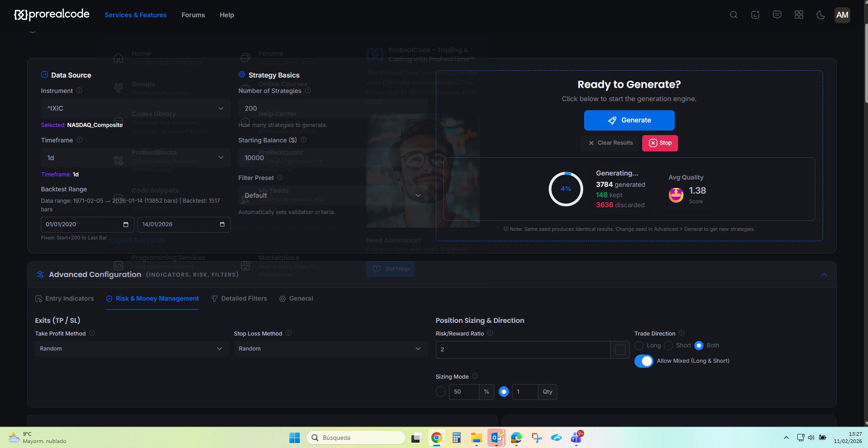Image resolution: width=868 pixels, height=448 pixels.
Task: Show hidden system tray icons
Action: pyautogui.click(x=786, y=438)
